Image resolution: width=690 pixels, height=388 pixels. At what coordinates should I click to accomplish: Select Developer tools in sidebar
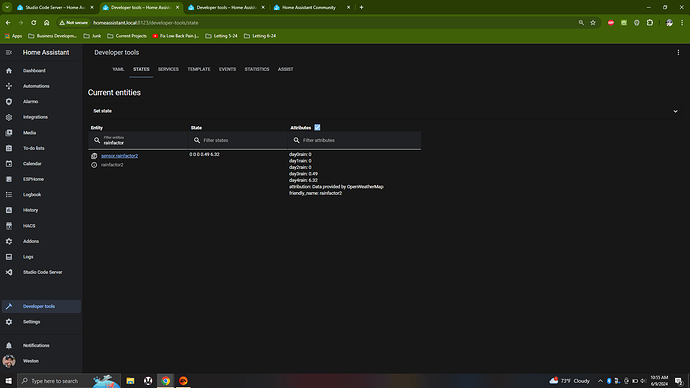coord(41,306)
